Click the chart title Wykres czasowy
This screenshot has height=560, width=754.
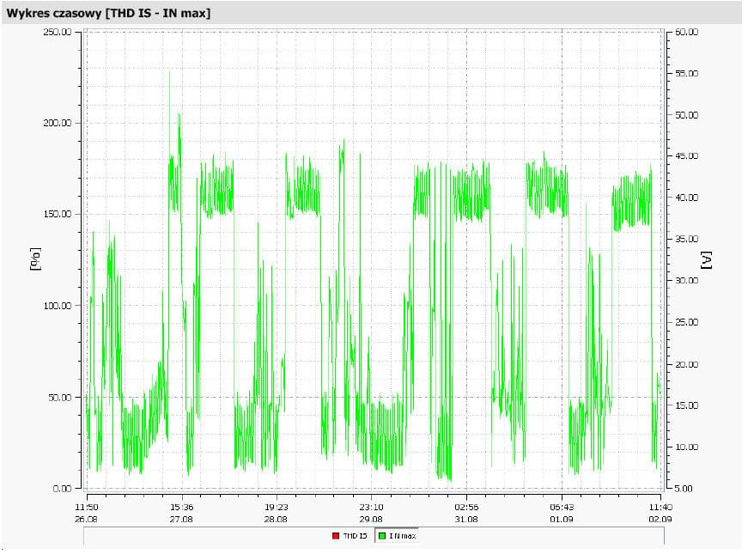pyautogui.click(x=107, y=12)
